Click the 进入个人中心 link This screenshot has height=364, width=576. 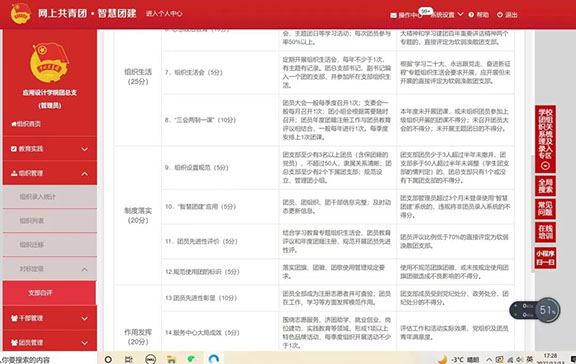(164, 14)
